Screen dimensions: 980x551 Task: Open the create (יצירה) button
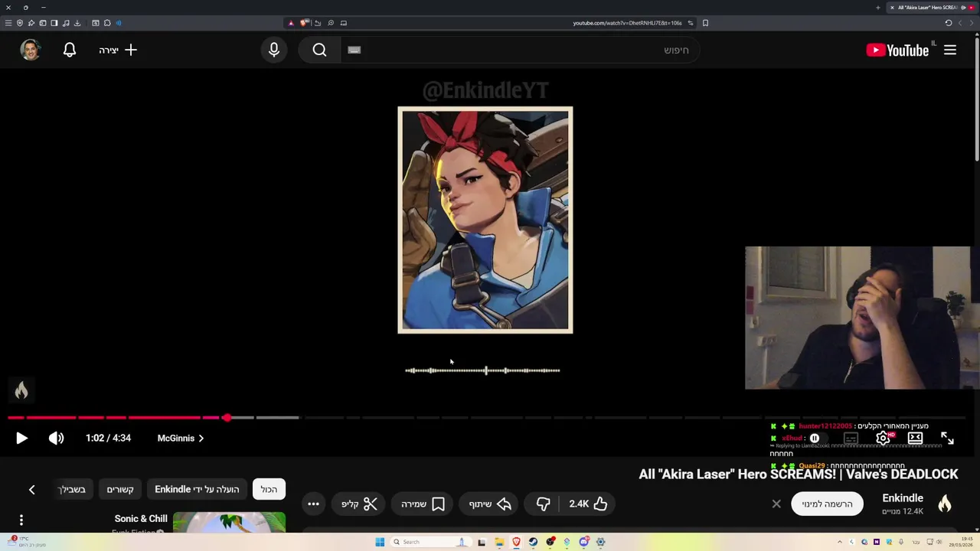118,50
